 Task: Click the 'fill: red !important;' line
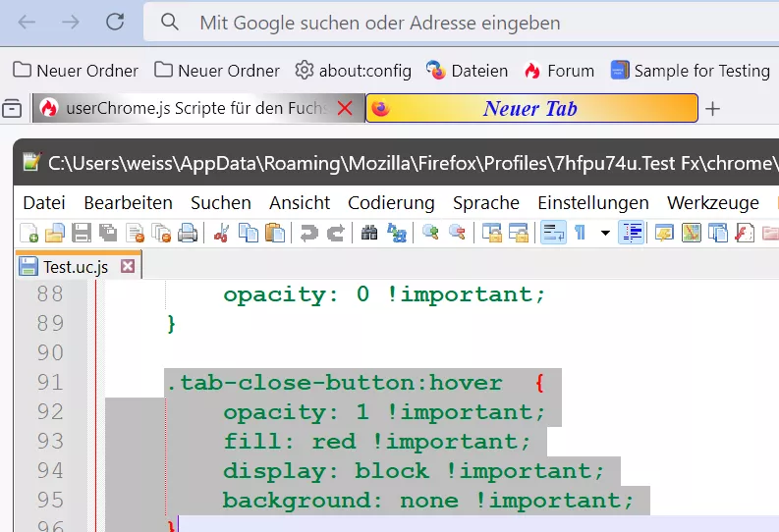coord(376,442)
